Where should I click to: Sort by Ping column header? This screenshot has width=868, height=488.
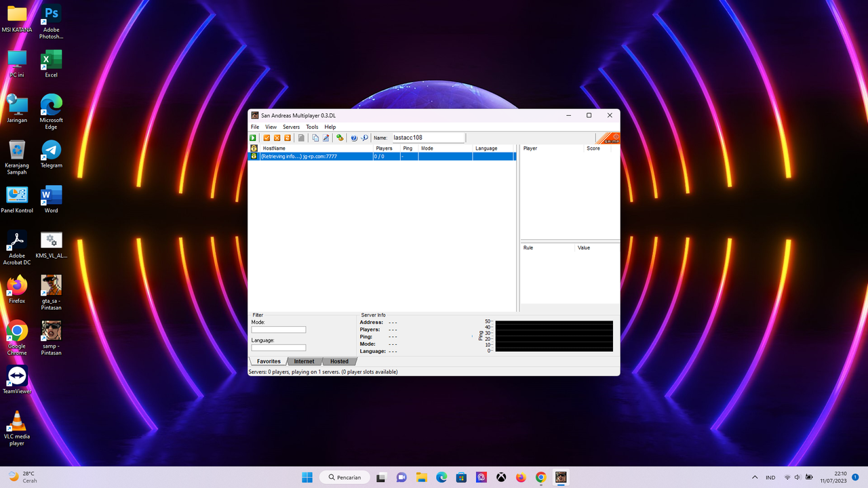tap(409, 148)
